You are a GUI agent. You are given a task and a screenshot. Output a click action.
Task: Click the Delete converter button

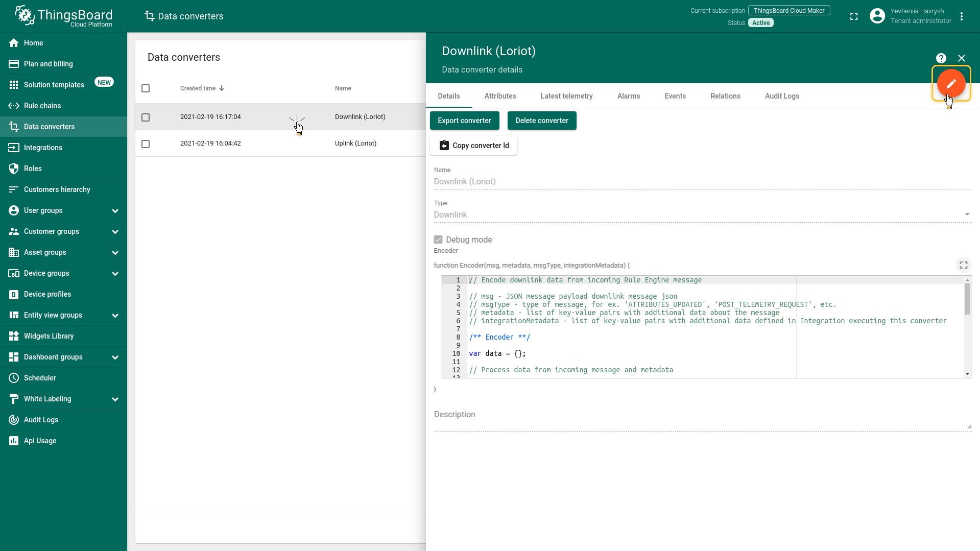[541, 121]
